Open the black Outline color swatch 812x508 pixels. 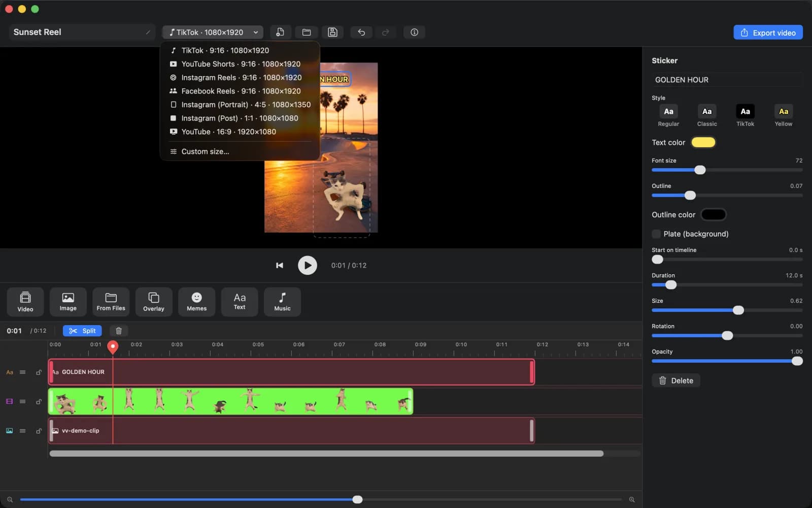tap(714, 214)
